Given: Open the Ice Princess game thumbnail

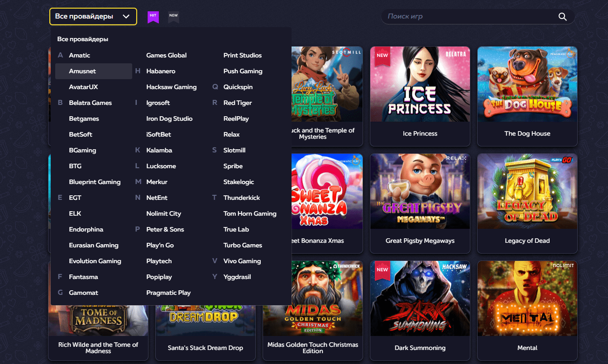Looking at the screenshot, I should point(420,84).
